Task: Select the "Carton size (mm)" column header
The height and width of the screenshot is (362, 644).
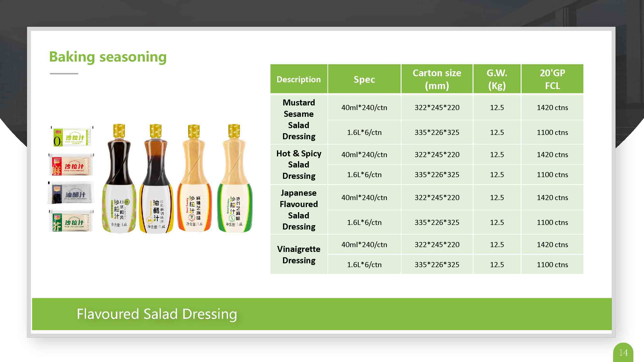Action: point(437,79)
